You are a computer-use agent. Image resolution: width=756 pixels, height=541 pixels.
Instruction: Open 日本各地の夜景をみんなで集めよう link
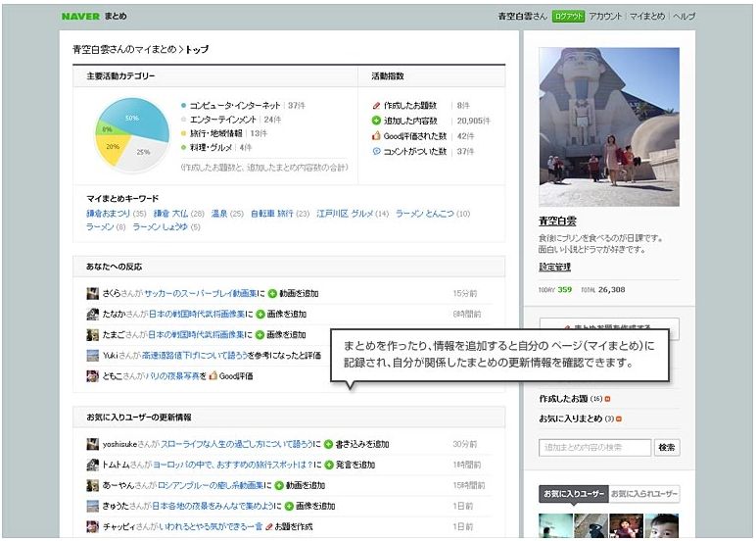213,507
